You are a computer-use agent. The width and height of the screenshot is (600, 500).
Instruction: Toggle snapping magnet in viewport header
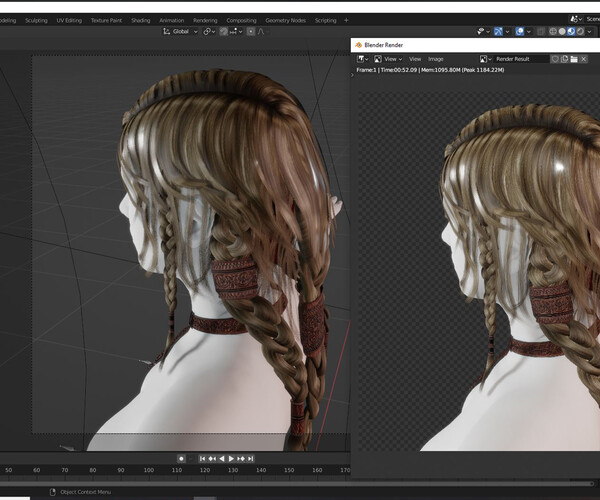224,31
